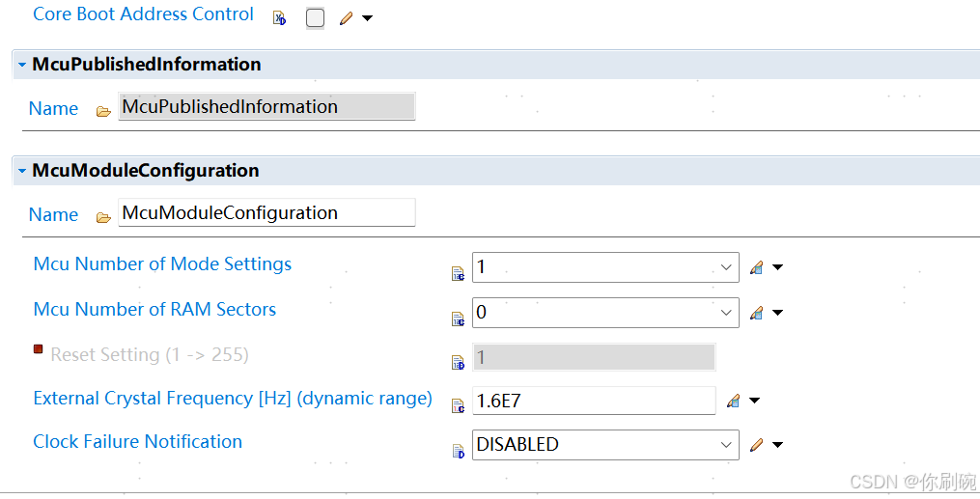Click the type icon beside Core Boot Address Control

pyautogui.click(x=279, y=18)
